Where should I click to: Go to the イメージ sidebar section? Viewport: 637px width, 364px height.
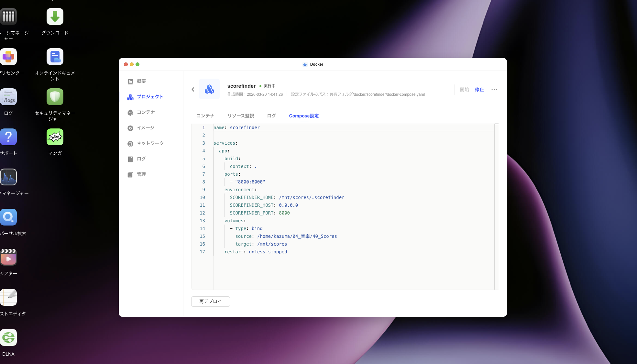point(145,128)
